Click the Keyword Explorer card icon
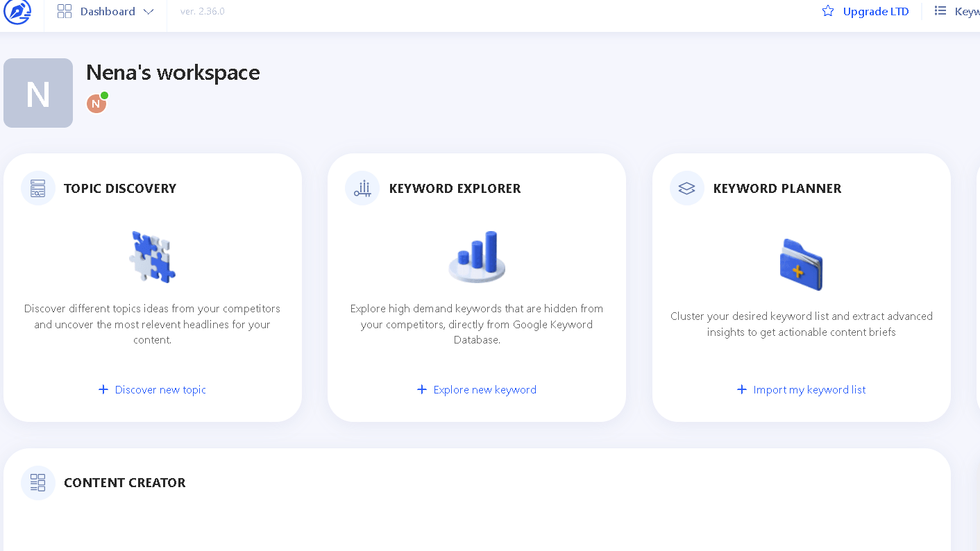Screen dimensions: 980x551 [362, 188]
